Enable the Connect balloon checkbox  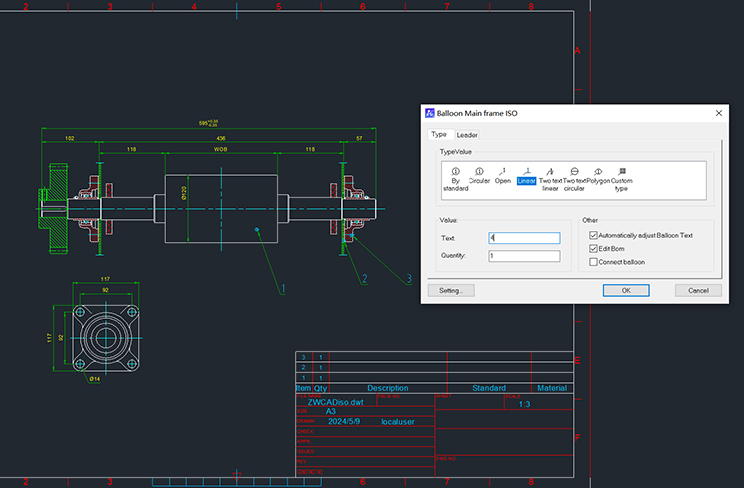(x=594, y=262)
